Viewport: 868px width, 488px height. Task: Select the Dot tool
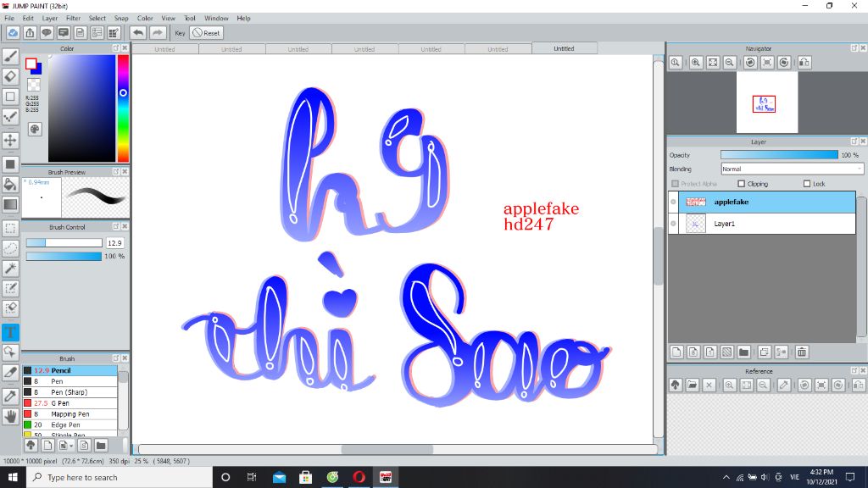coord(10,116)
